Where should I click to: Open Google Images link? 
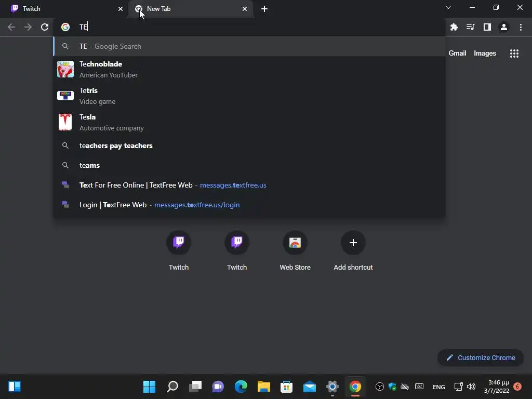point(485,54)
